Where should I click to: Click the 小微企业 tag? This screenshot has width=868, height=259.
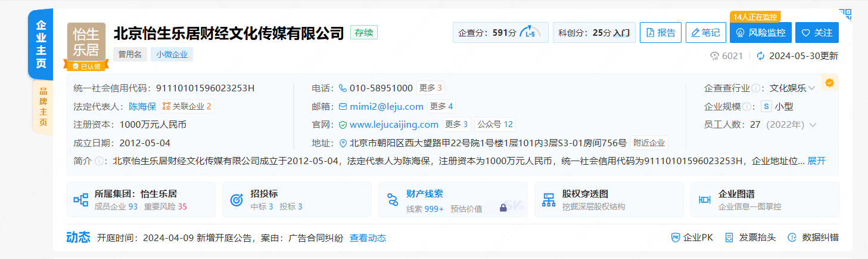coord(172,54)
